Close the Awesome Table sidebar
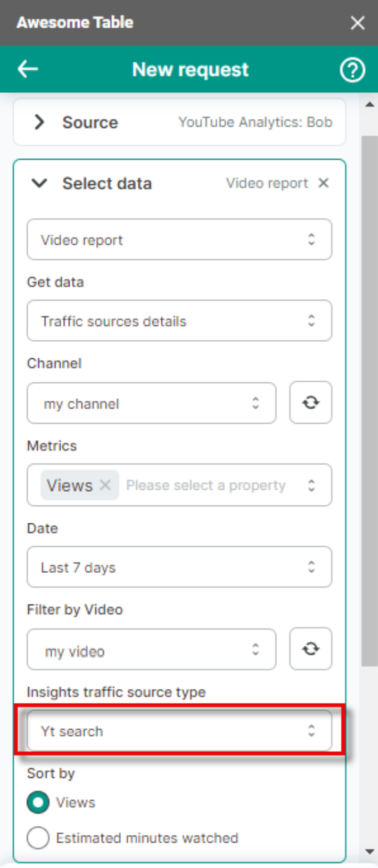Screen dimensions: 378x868 coord(357,23)
